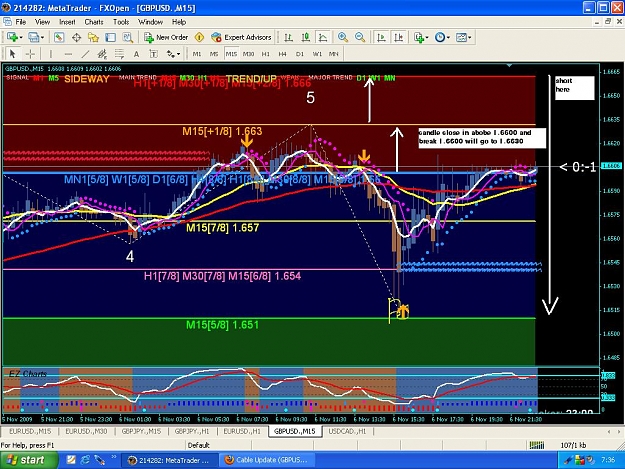The height and width of the screenshot is (469, 625).
Task: Click the 107/1 kb traffic status
Action: coord(573,445)
